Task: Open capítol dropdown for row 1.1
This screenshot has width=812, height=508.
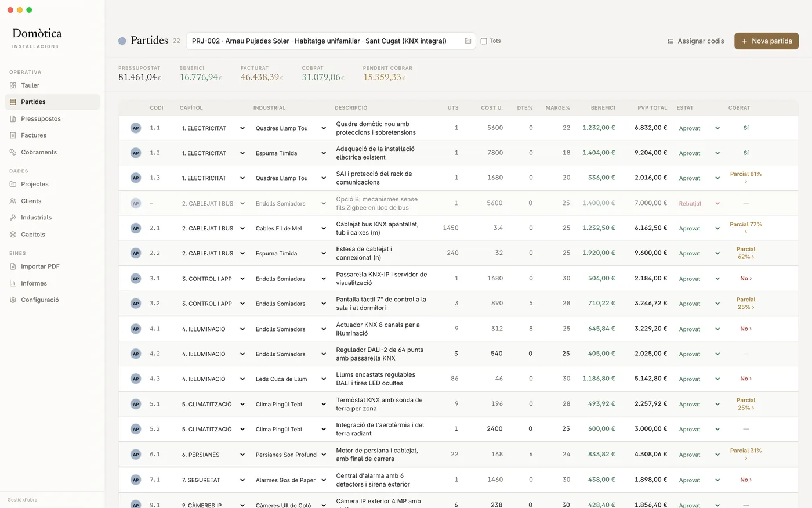Action: [213, 128]
